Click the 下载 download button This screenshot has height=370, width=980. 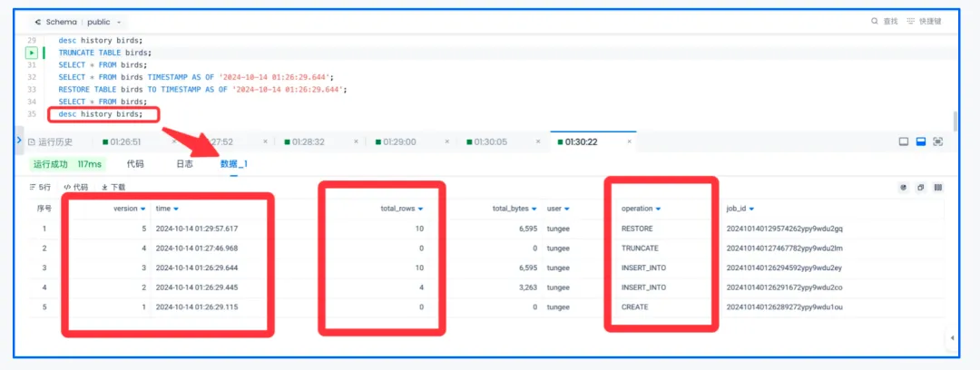pos(113,187)
